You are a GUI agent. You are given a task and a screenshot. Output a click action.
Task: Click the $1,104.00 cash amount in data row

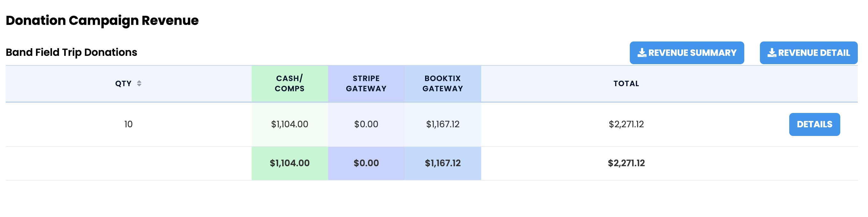click(x=290, y=124)
